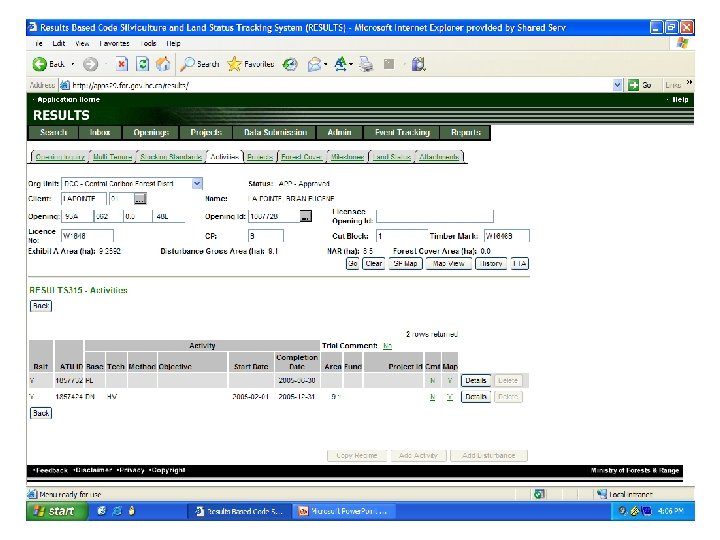
Task: Click the Windows Start button
Action: pos(57,511)
